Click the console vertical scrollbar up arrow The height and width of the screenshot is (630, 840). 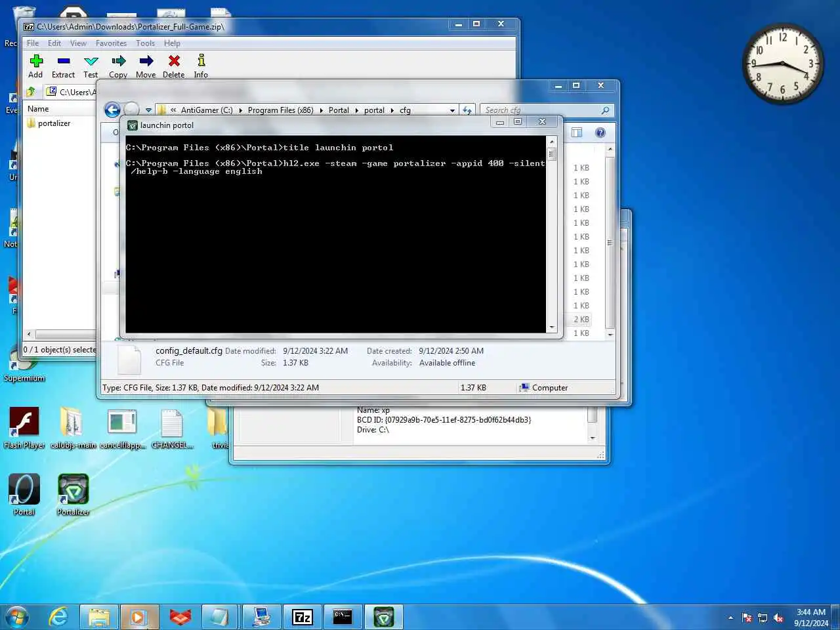552,142
